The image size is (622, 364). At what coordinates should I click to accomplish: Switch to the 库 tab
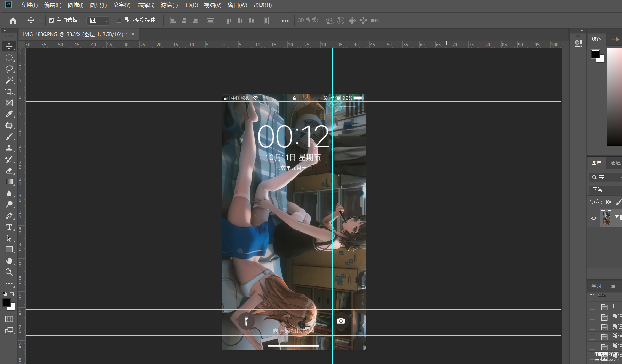613,286
